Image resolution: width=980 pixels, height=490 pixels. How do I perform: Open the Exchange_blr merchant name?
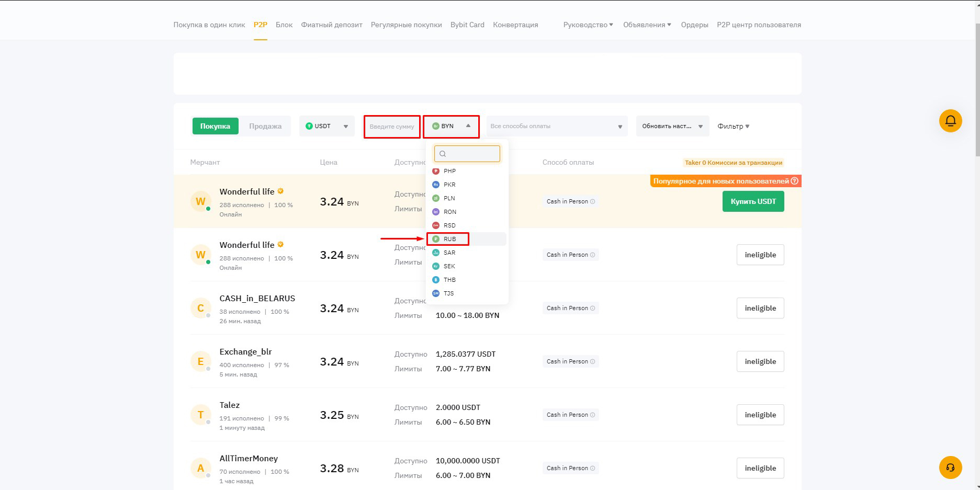tap(245, 351)
